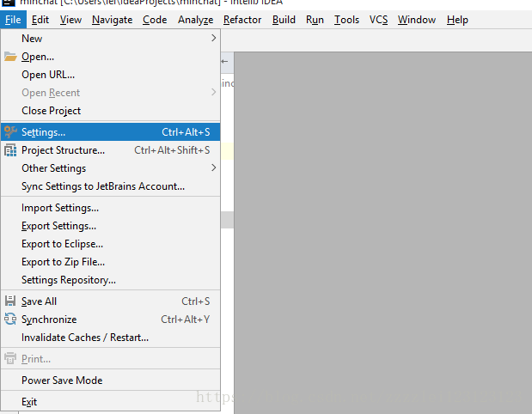532x414 pixels.
Task: Open the View menu
Action: pos(70,20)
